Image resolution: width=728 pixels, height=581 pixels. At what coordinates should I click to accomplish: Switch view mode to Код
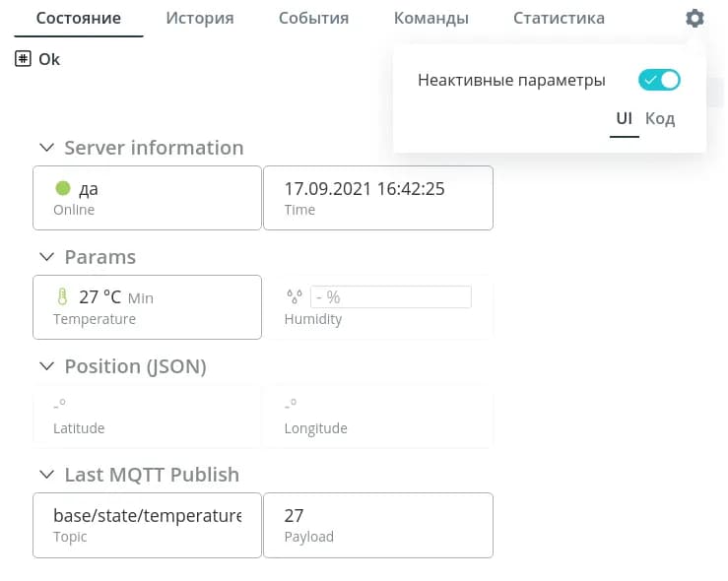pos(660,119)
